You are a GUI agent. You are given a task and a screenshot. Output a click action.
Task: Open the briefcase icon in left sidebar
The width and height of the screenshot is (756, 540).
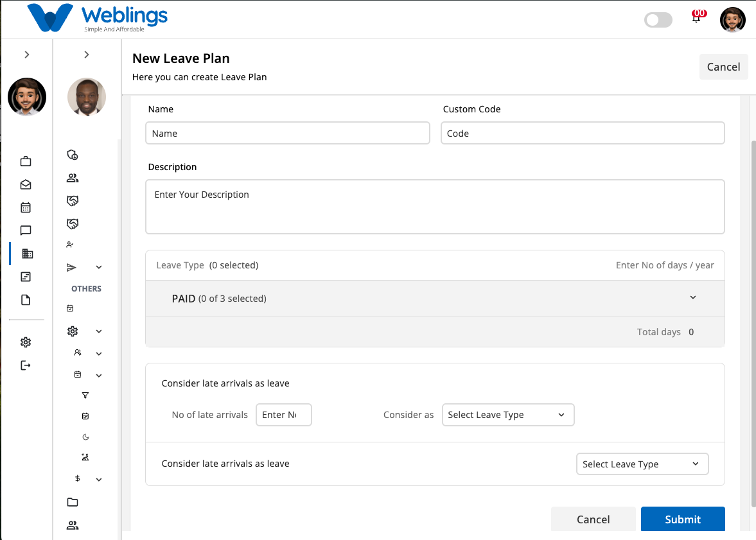(26, 161)
